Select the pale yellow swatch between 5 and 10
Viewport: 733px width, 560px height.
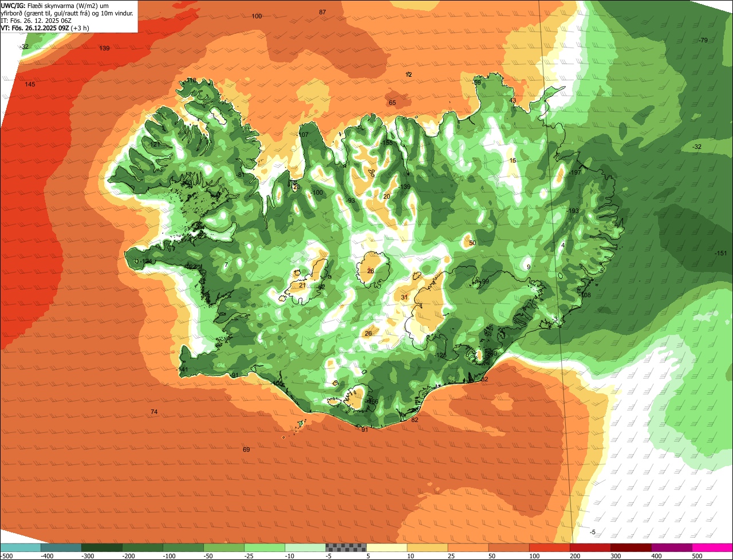pyautogui.click(x=387, y=547)
